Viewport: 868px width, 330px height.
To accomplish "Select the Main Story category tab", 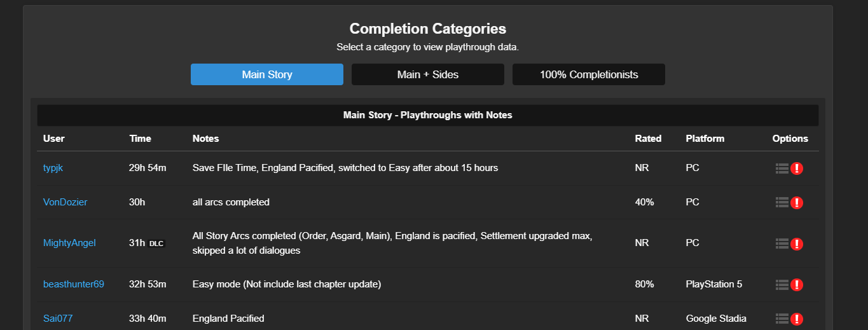I will [267, 74].
